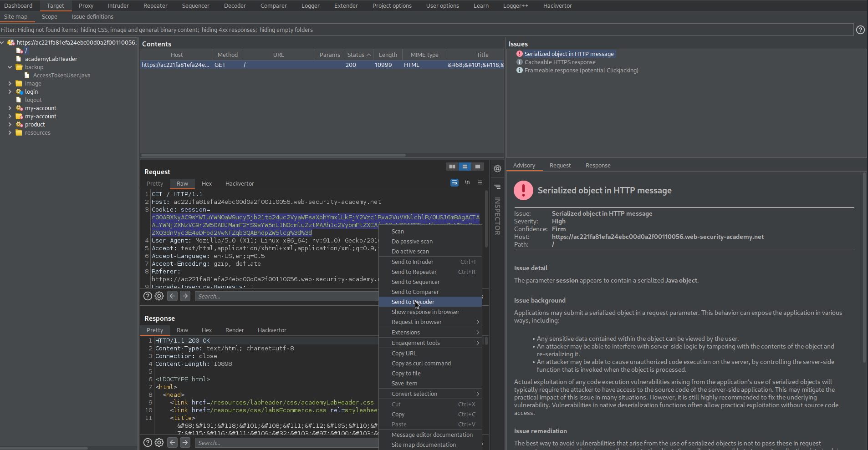Open Response Render tab

point(235,330)
